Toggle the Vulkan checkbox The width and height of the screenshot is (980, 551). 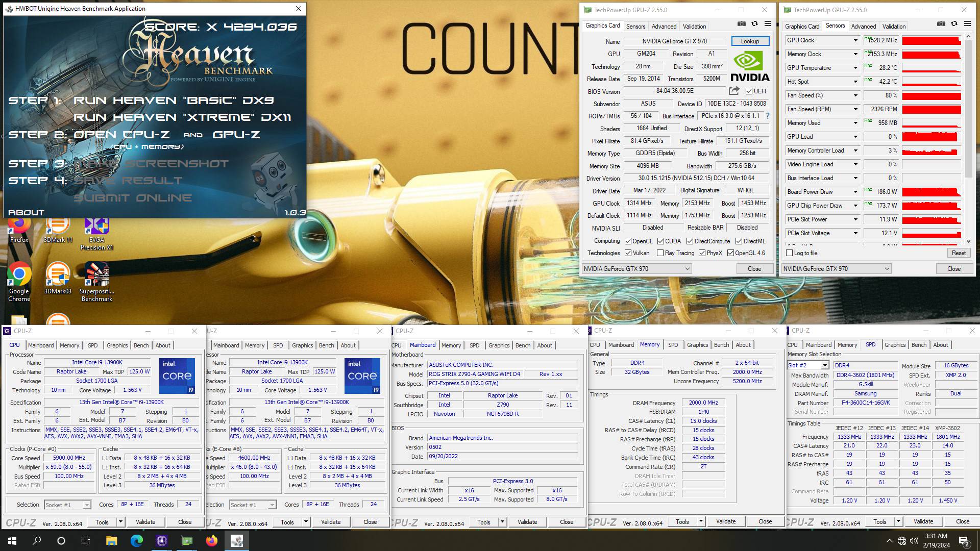pos(628,253)
